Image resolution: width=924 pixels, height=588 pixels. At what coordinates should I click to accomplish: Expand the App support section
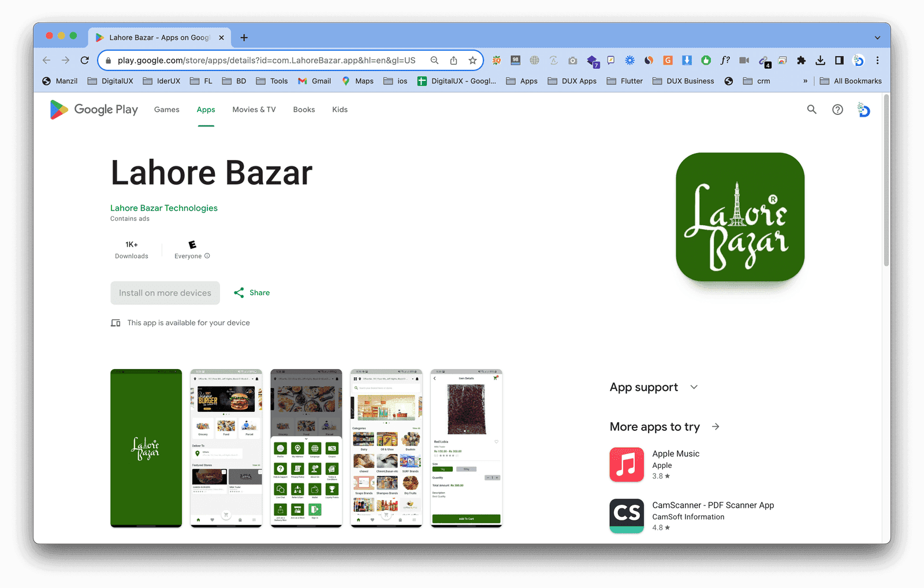[x=694, y=387]
